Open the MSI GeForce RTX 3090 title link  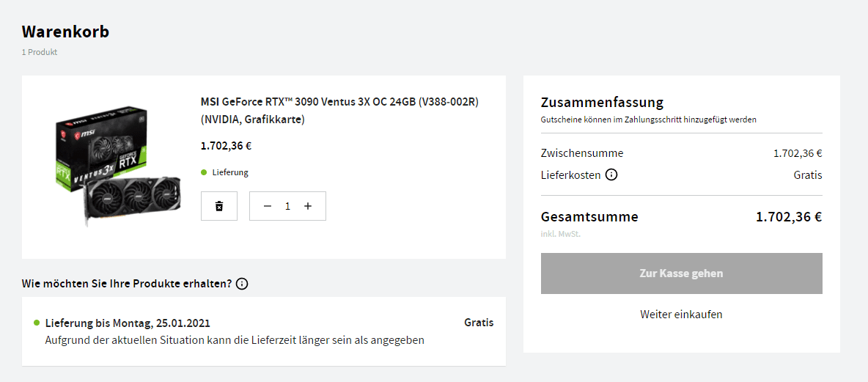(x=339, y=110)
